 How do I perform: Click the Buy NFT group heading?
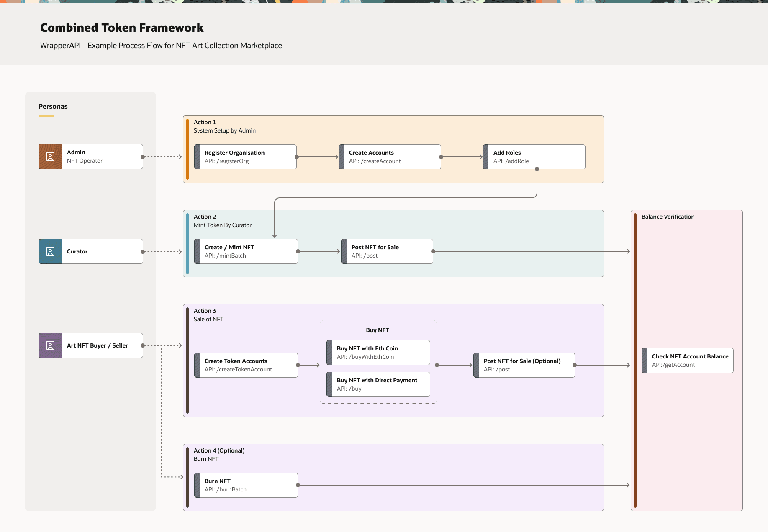coord(378,330)
